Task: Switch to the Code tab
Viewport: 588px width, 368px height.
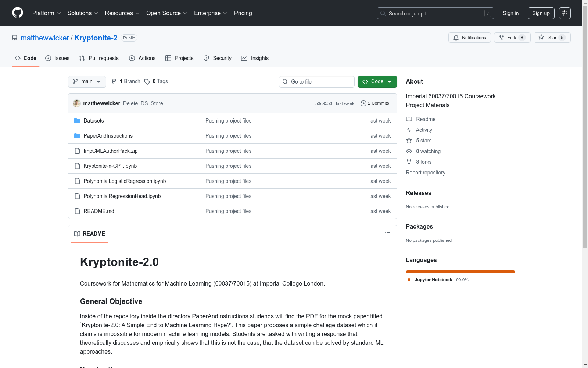Action: tap(26, 58)
